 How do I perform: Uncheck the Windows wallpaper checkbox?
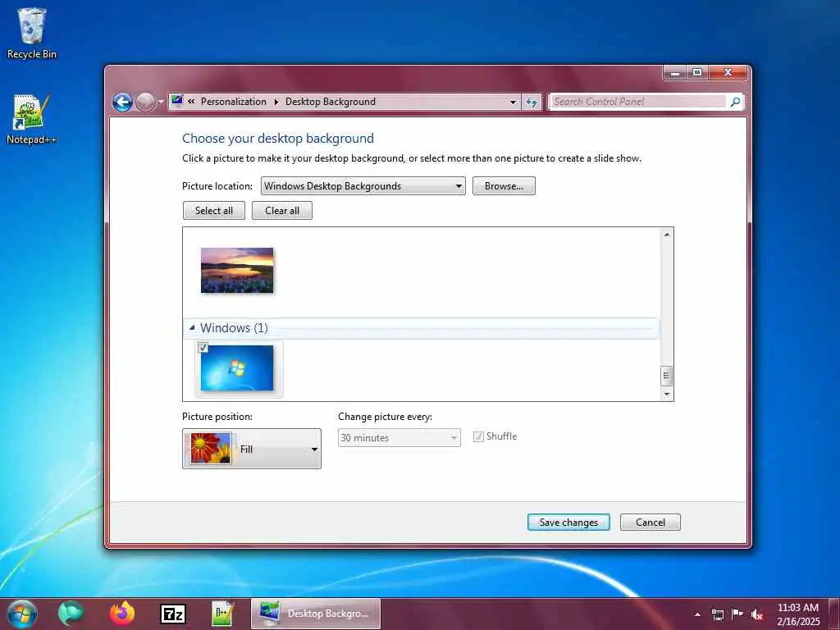203,347
